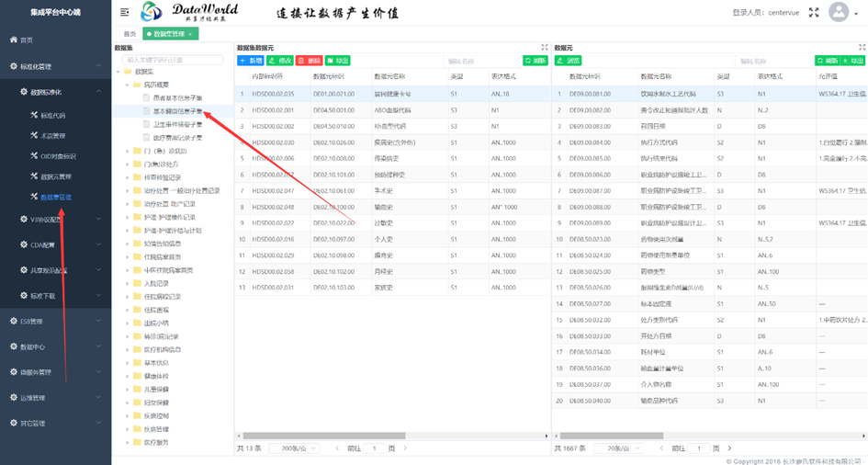
Task: Click the DataWorld logo
Action: point(189,12)
